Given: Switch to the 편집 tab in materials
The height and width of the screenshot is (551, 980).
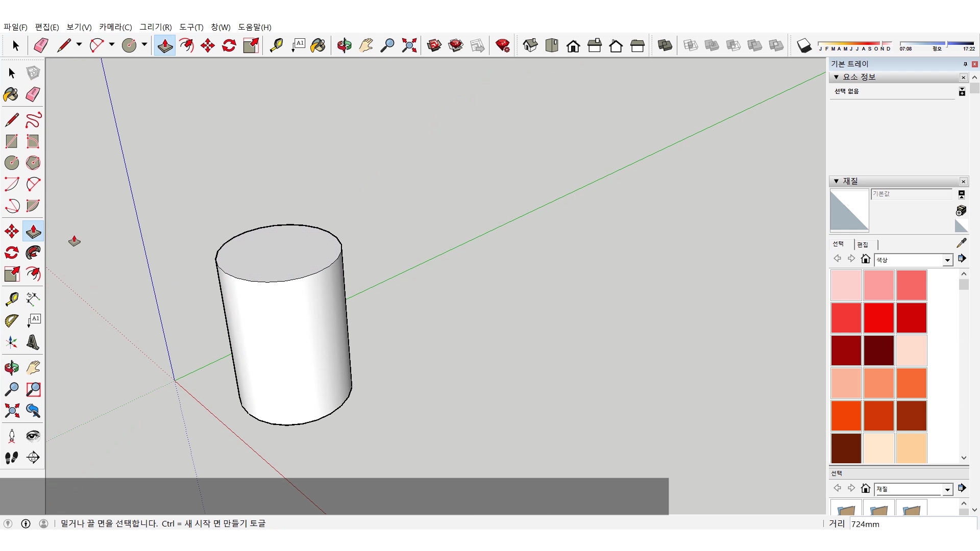Looking at the screenshot, I should tap(863, 244).
